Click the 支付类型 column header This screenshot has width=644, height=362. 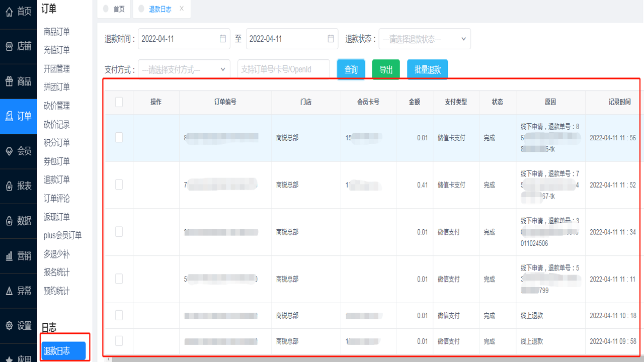click(456, 102)
